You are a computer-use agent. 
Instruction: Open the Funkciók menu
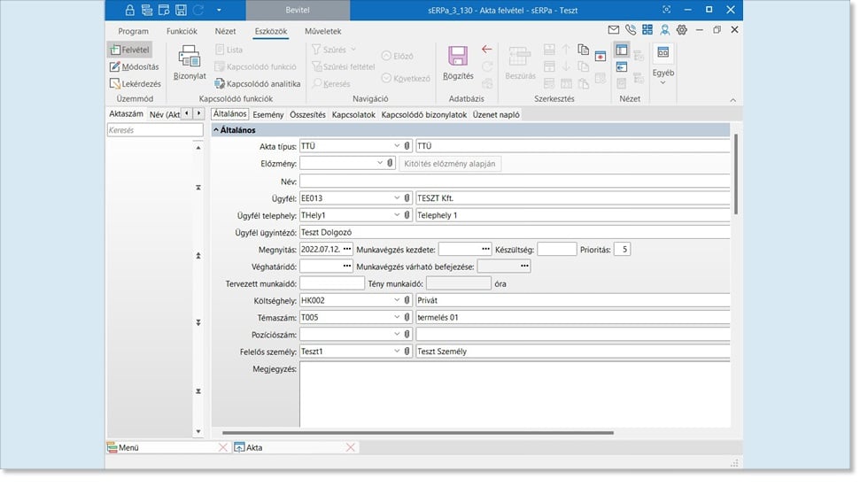tap(182, 31)
